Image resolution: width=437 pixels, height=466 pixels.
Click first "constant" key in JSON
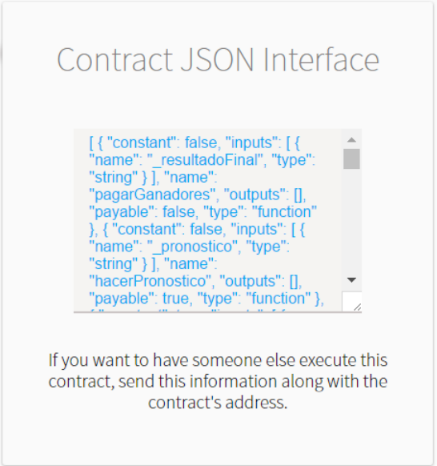point(141,143)
